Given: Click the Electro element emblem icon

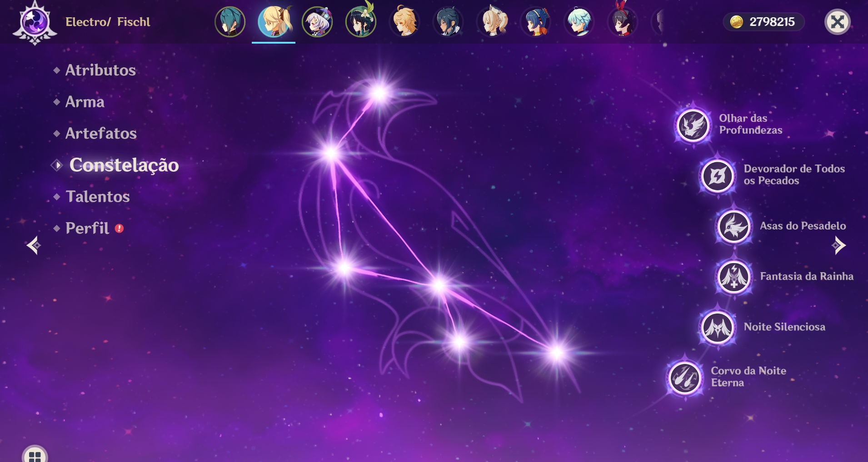Looking at the screenshot, I should coord(35,23).
